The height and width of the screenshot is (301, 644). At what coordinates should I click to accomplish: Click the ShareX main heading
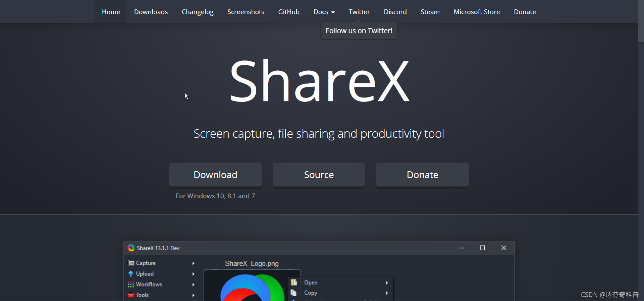319,81
